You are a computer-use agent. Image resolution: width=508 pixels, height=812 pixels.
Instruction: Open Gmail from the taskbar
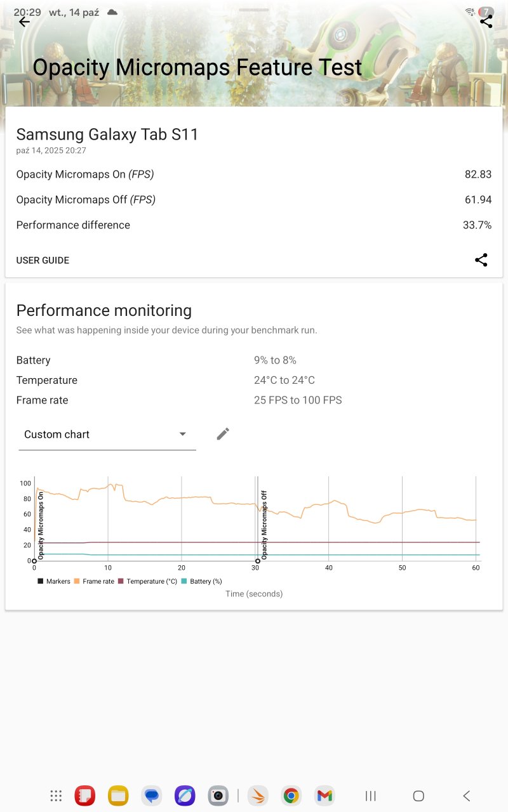click(324, 796)
